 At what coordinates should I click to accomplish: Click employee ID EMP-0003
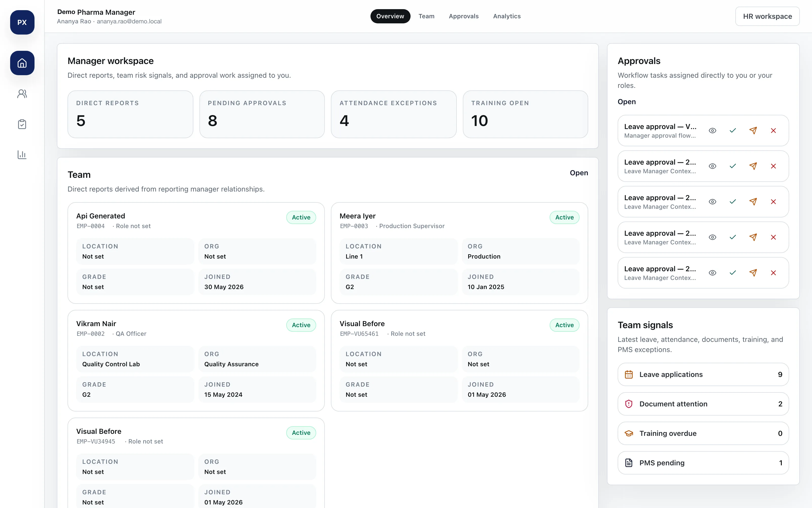pyautogui.click(x=354, y=226)
